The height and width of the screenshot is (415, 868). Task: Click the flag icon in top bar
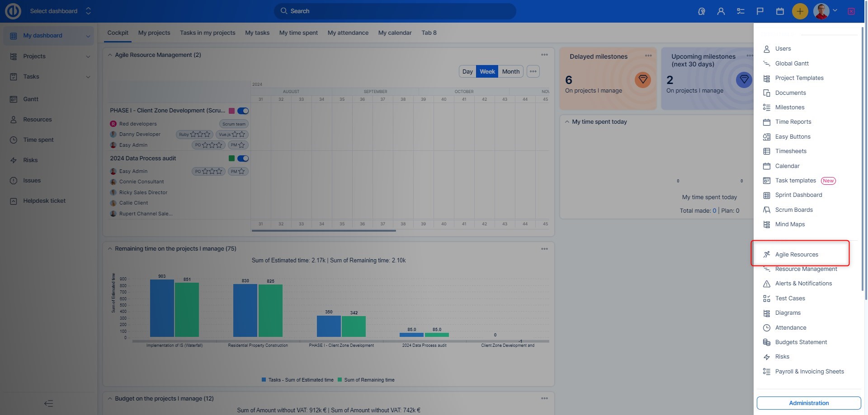pyautogui.click(x=760, y=11)
